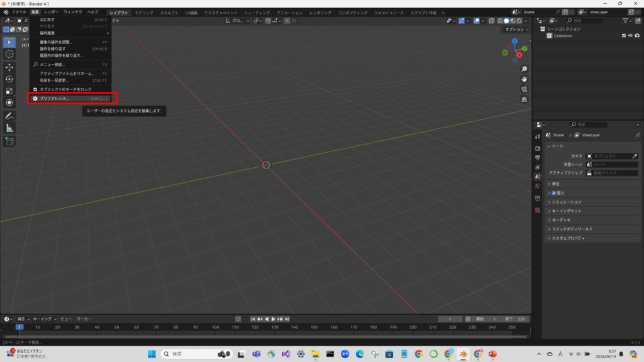Choose the Measure tool

pyautogui.click(x=9, y=128)
